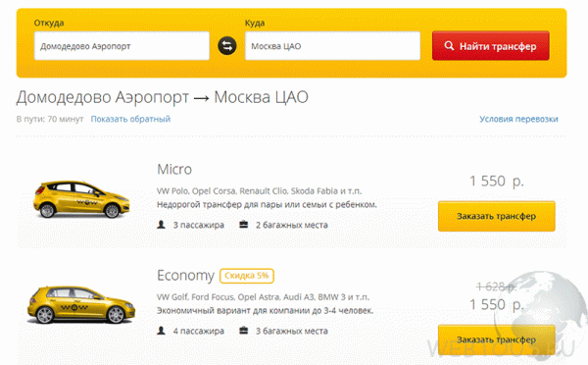Click the Economy tariff title
588x365 pixels.
pos(185,276)
